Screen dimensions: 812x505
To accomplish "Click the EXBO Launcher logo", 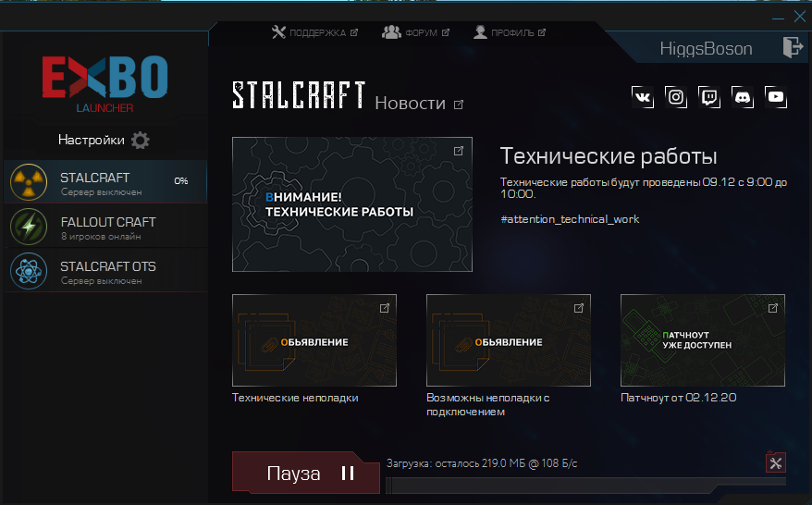I will (x=105, y=84).
